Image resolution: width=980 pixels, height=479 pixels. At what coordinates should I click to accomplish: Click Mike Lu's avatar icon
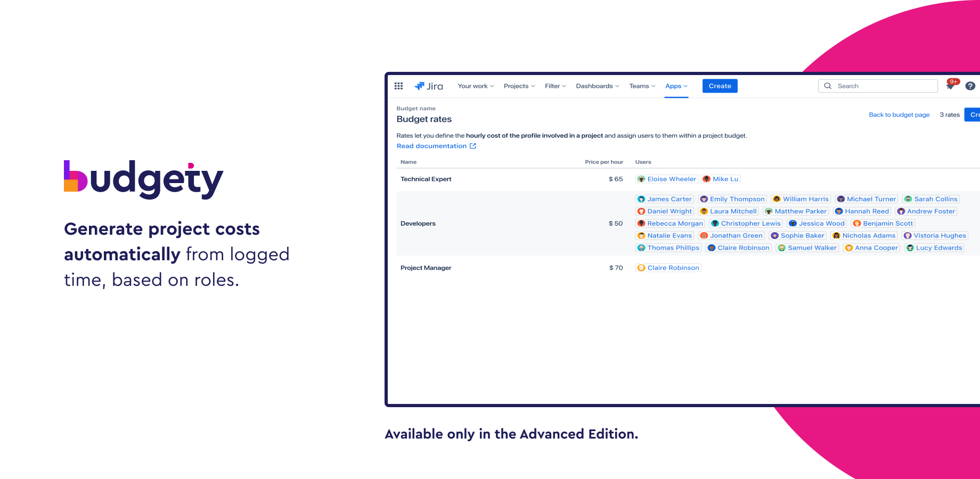[x=706, y=179]
